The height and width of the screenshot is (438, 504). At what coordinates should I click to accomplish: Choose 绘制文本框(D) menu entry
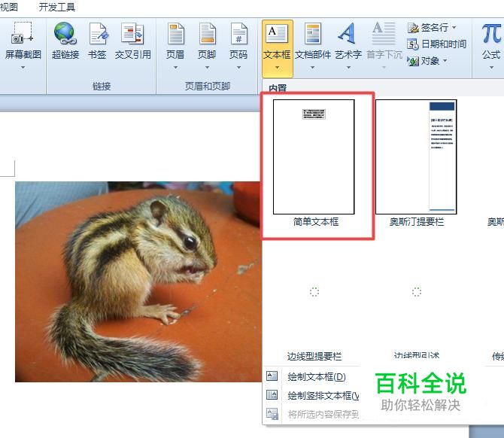[x=317, y=376]
